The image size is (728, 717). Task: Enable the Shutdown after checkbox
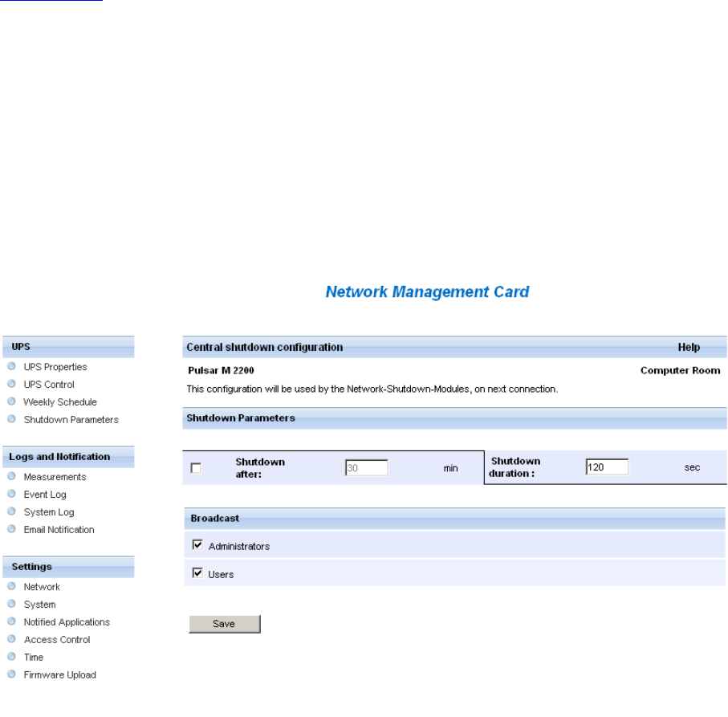[196, 468]
